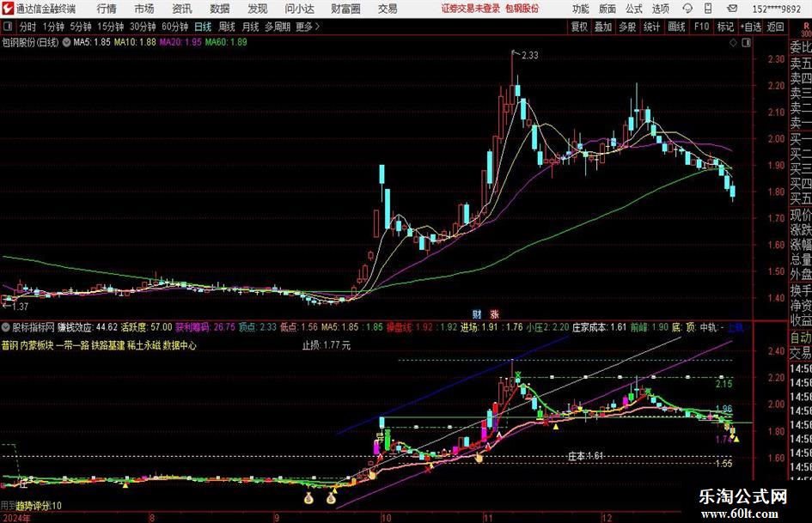Click the mobile phone icon in title bar
The image size is (812, 523).
pos(708,9)
